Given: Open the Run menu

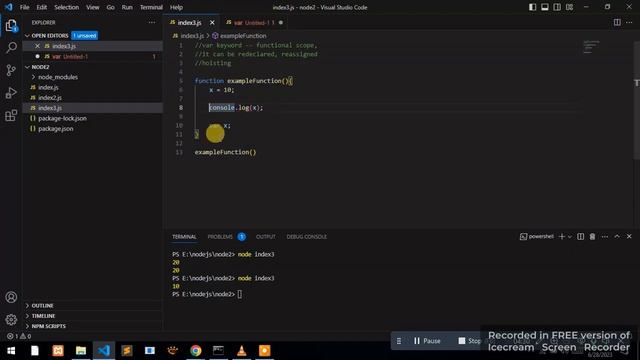Looking at the screenshot, I should pos(127,7).
